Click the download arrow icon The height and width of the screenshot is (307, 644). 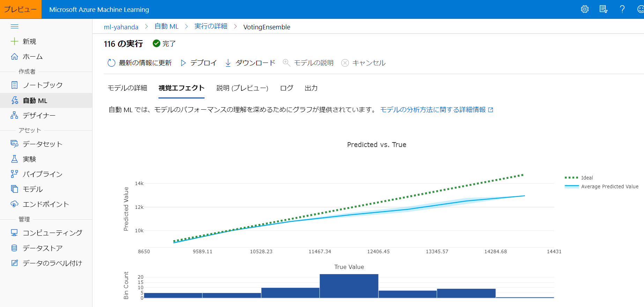pos(228,63)
